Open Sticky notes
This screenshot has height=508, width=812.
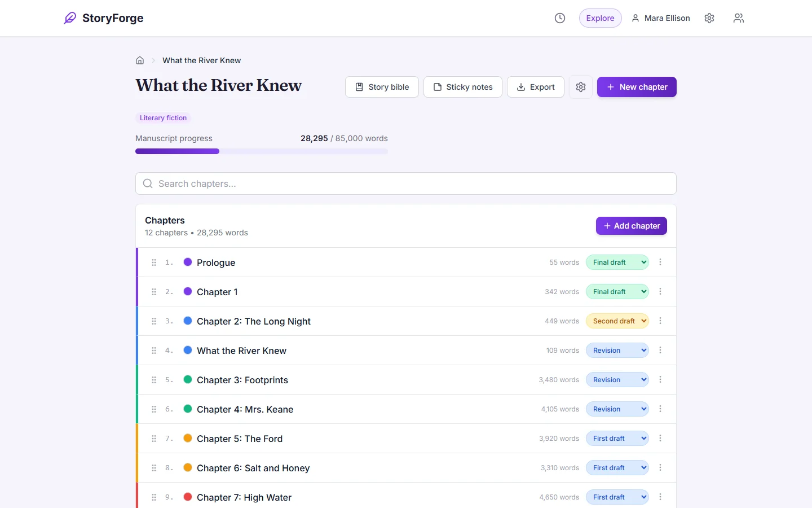[463, 87]
